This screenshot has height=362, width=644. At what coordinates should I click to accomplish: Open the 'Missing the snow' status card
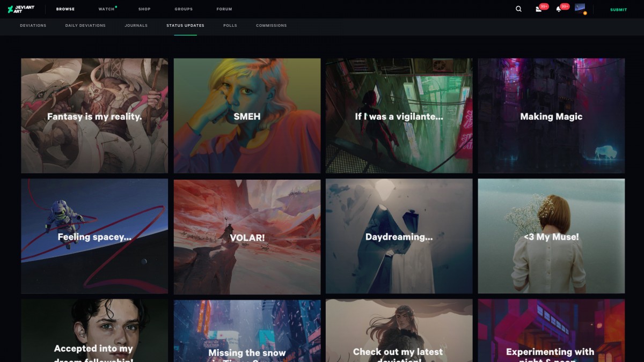[x=247, y=330]
